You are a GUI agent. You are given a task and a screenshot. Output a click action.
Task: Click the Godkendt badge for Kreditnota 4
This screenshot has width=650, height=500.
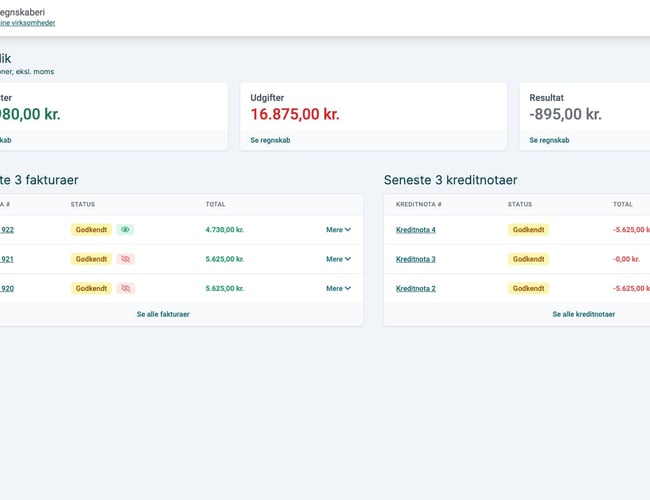click(529, 229)
